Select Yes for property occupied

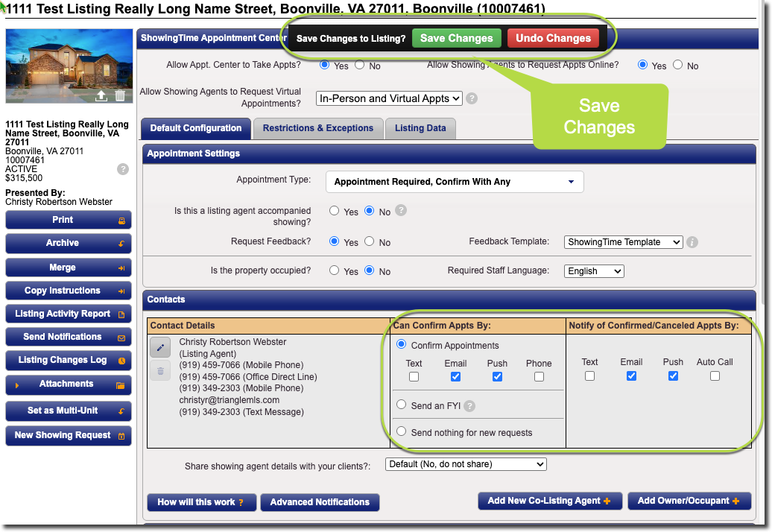click(335, 270)
